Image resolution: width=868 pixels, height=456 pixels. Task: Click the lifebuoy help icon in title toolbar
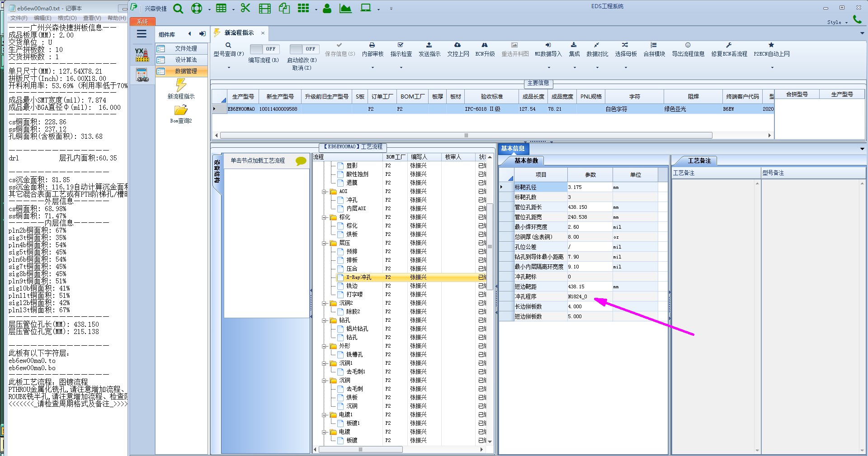(x=197, y=9)
